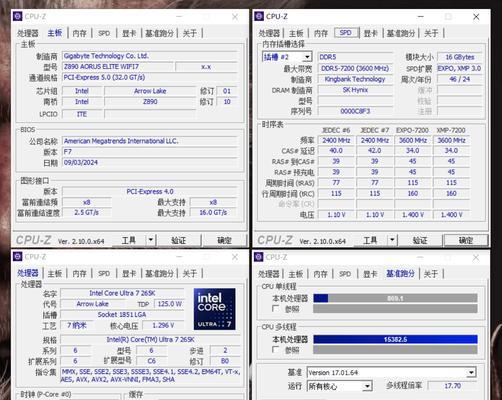Click the 125.0 W TDP field
Viewport: 502px width, 400px height.
pos(169,304)
